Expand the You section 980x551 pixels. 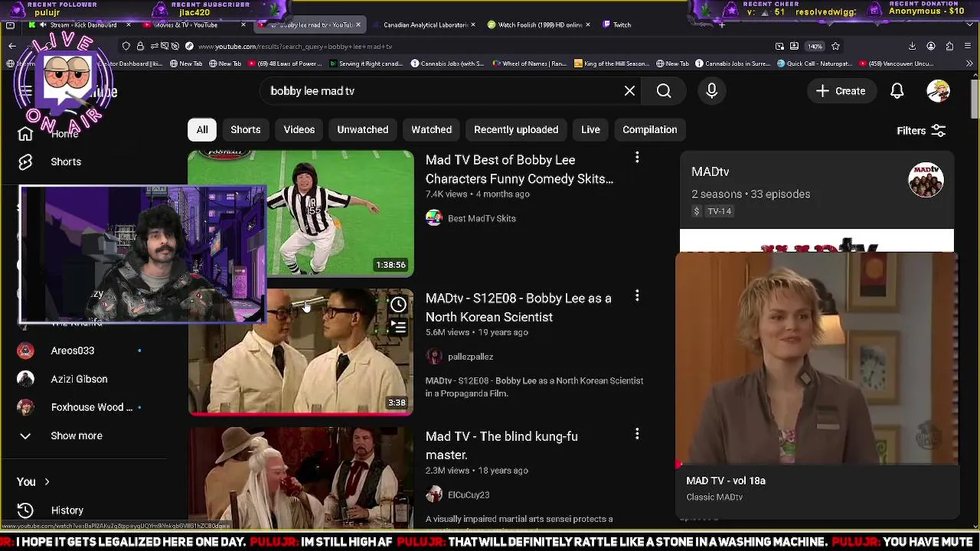(x=34, y=481)
